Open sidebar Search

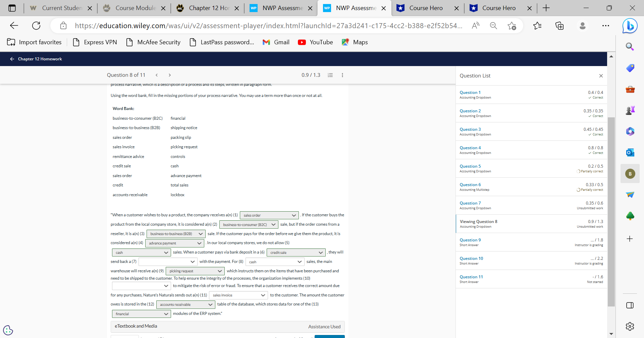(x=630, y=47)
